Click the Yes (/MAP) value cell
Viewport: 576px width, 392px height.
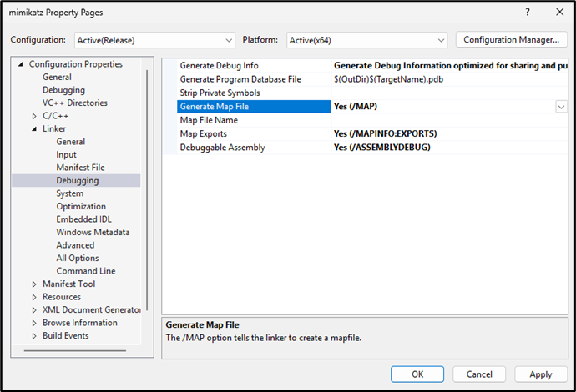[443, 107]
